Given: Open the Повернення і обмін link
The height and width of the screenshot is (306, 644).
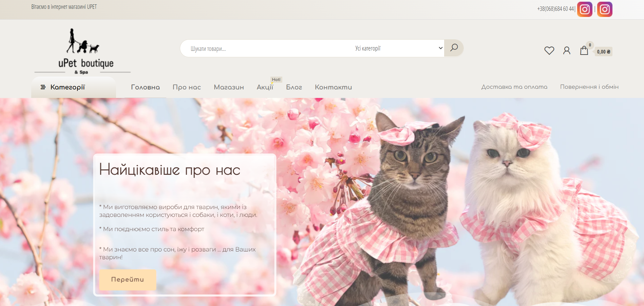Looking at the screenshot, I should tap(589, 87).
